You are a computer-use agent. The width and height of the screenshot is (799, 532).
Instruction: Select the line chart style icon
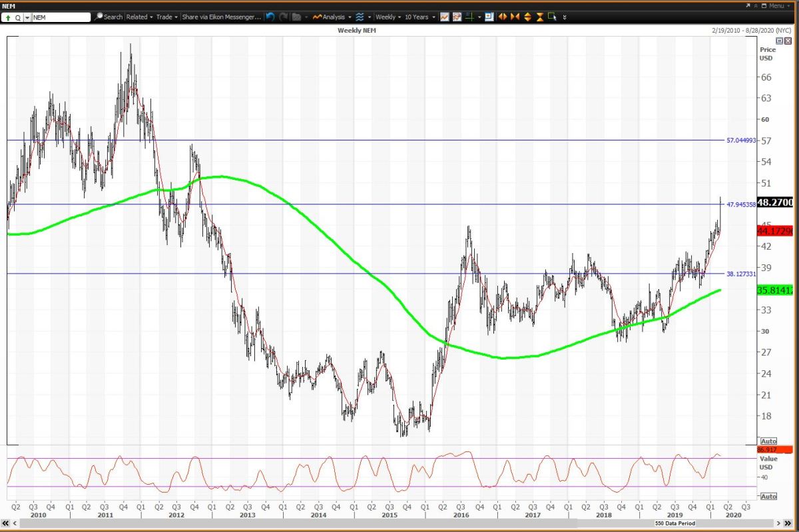(445, 17)
